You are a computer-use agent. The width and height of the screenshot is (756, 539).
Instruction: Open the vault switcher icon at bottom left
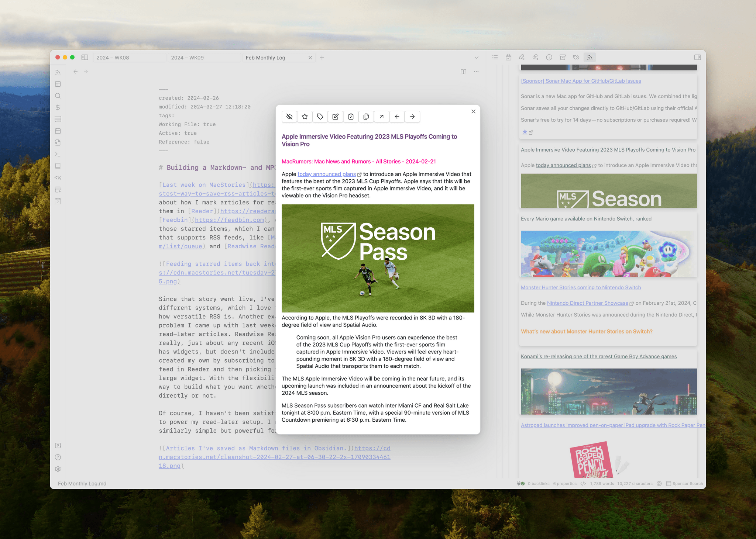pyautogui.click(x=58, y=446)
